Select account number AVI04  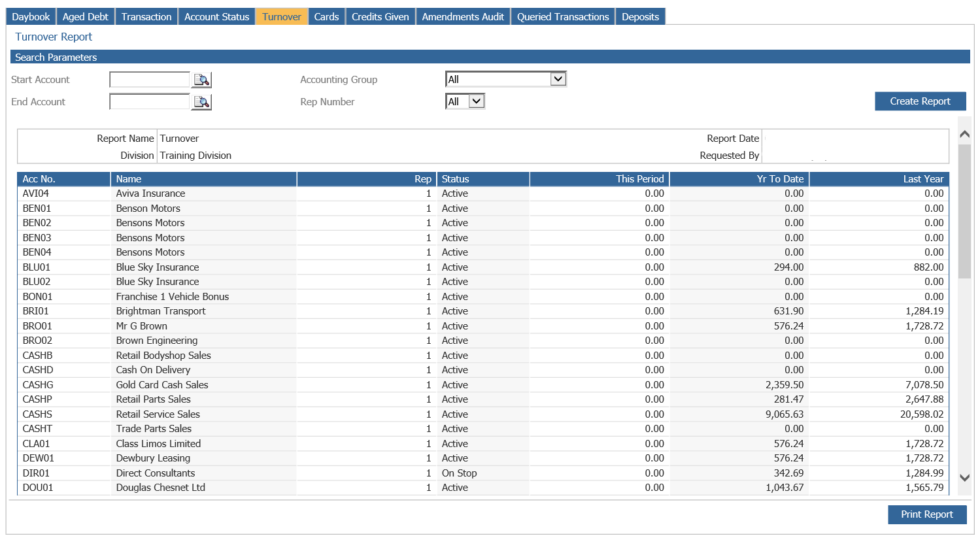click(36, 193)
